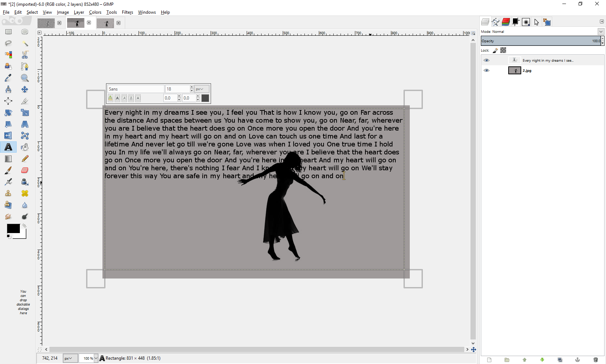The height and width of the screenshot is (364, 606).
Task: Select the Bucket Fill tool
Action: (25, 147)
